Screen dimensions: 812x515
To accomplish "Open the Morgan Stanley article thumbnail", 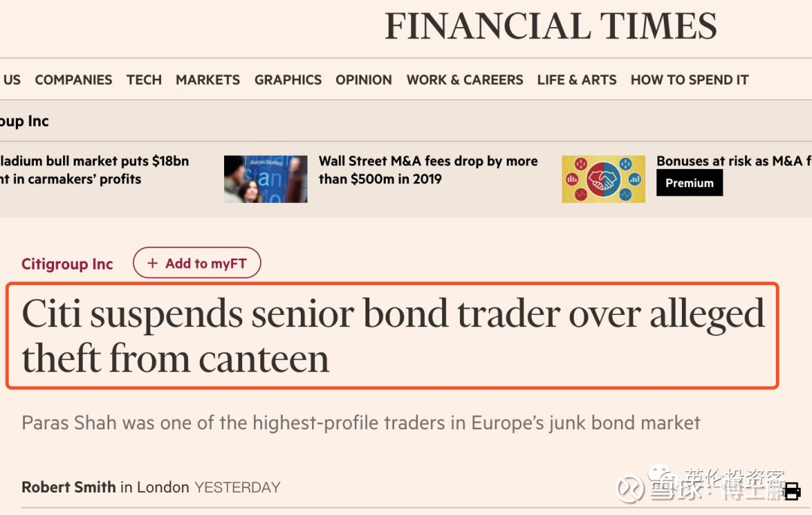I will (265, 179).
